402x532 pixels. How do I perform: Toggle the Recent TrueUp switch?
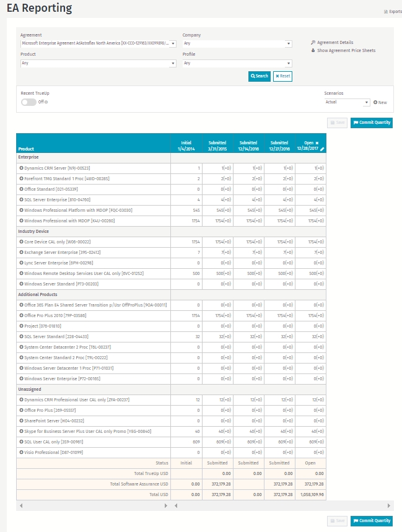click(28, 102)
